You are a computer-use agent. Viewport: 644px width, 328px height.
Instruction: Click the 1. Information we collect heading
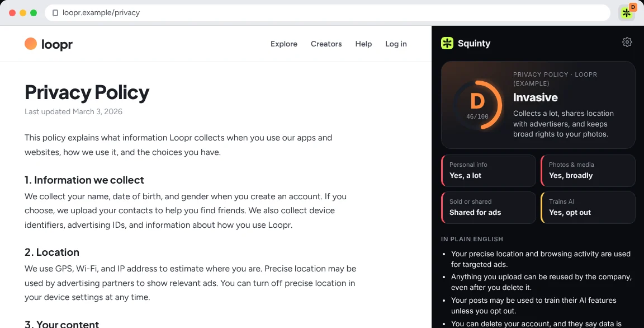point(84,180)
